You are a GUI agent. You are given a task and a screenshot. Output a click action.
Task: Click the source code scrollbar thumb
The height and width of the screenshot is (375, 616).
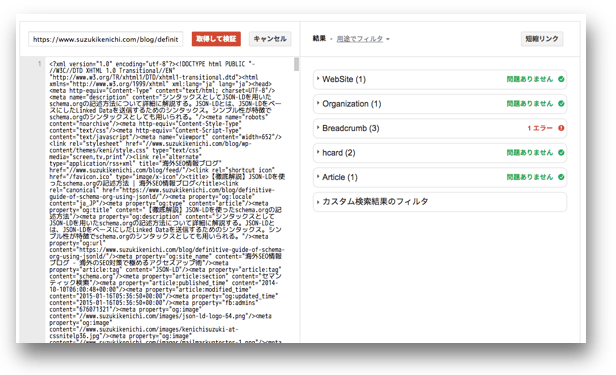click(x=297, y=64)
